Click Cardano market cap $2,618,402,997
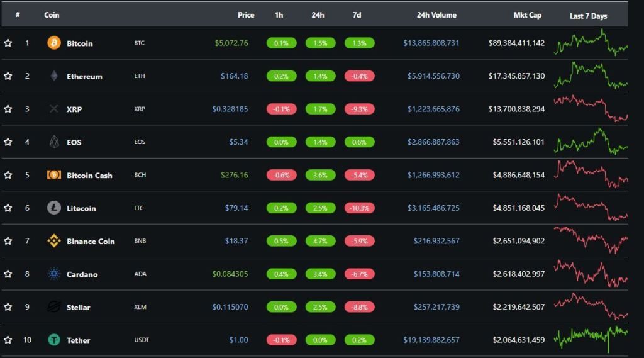Screen dimensions: 644x358 click(519, 274)
